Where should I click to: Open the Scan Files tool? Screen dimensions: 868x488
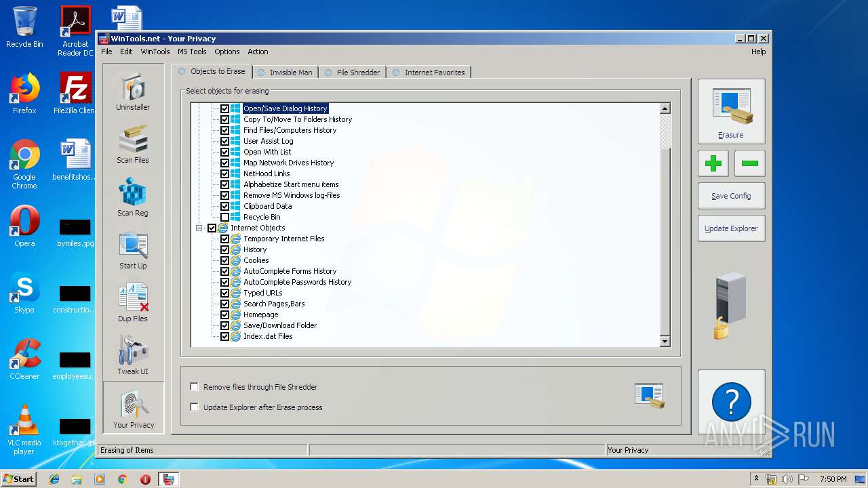(x=133, y=144)
